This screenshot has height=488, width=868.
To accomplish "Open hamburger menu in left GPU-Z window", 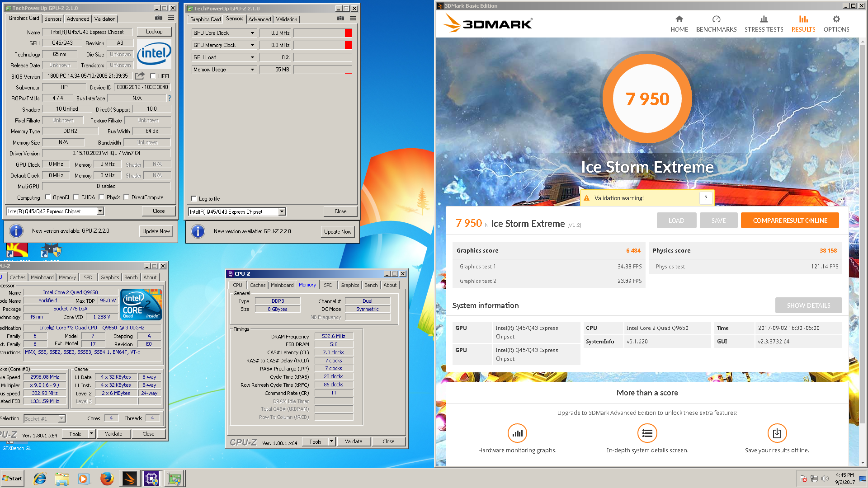I will (171, 18).
